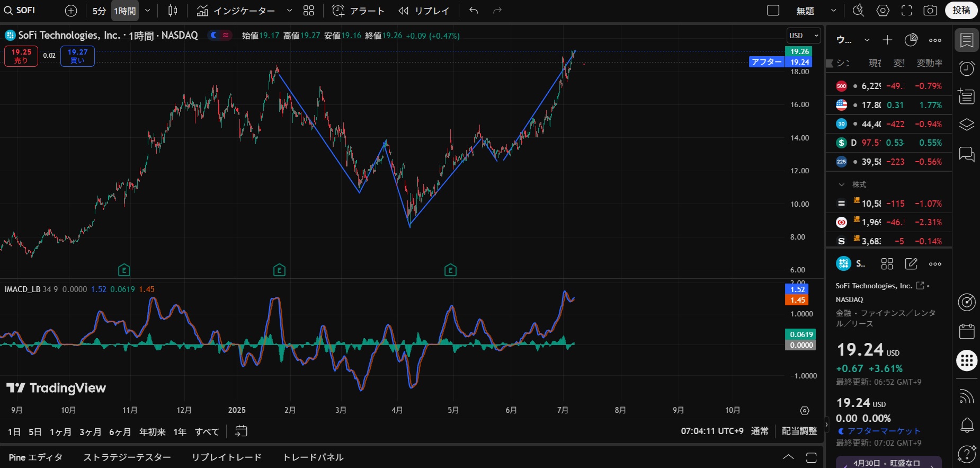
Task: Open details panel grid icon next to S..
Action: pos(887,263)
